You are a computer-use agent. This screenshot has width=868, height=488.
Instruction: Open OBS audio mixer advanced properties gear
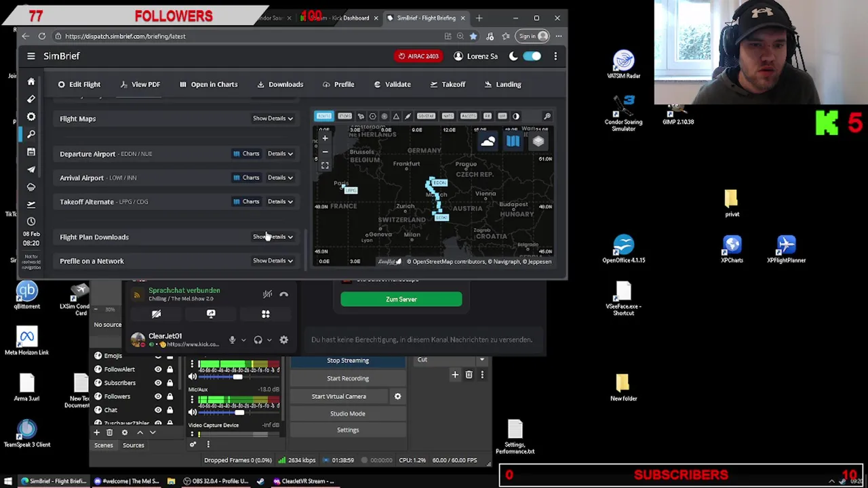pyautogui.click(x=193, y=445)
